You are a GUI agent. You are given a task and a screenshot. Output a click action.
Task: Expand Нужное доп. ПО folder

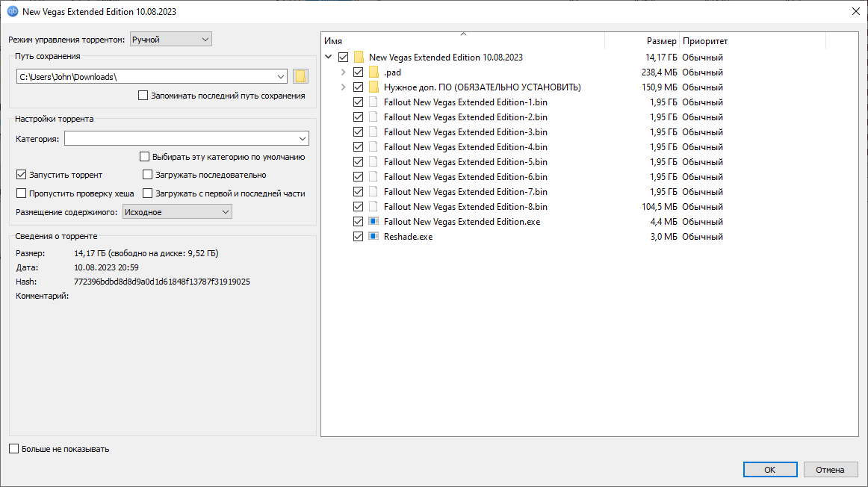(x=343, y=87)
